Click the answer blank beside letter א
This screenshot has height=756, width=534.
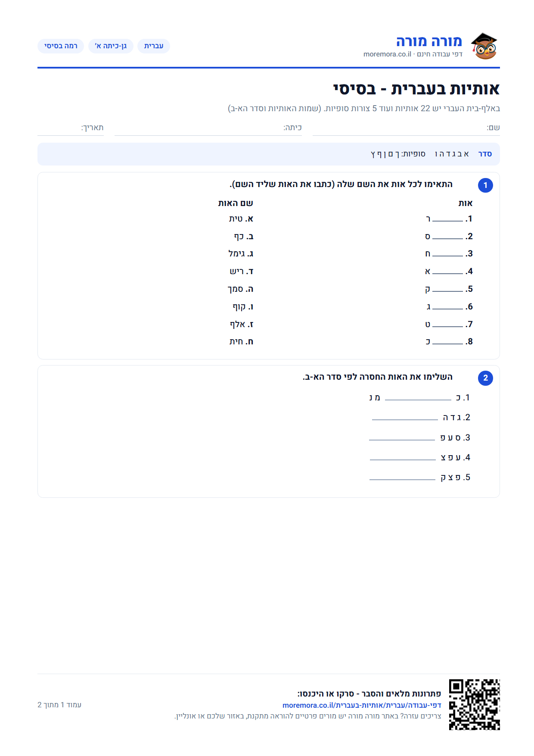click(447, 272)
